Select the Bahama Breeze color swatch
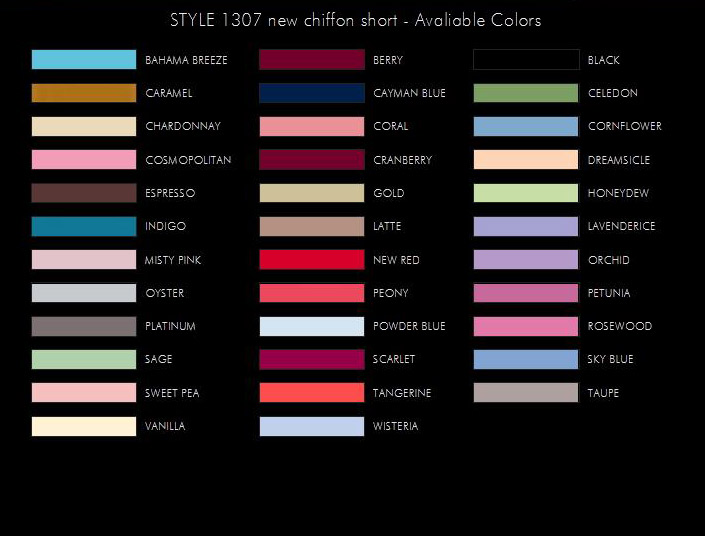The image size is (705, 536). [x=84, y=59]
